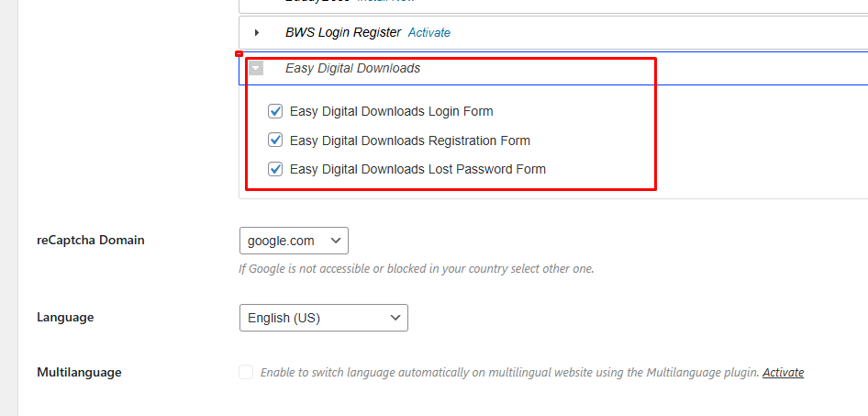Click the Language setting label
This screenshot has height=416, width=868.
(x=65, y=318)
